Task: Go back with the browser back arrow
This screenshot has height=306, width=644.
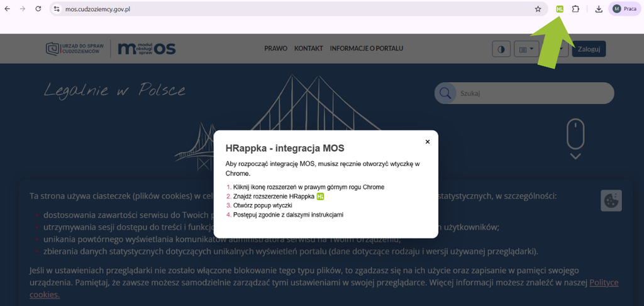Action: (7, 9)
